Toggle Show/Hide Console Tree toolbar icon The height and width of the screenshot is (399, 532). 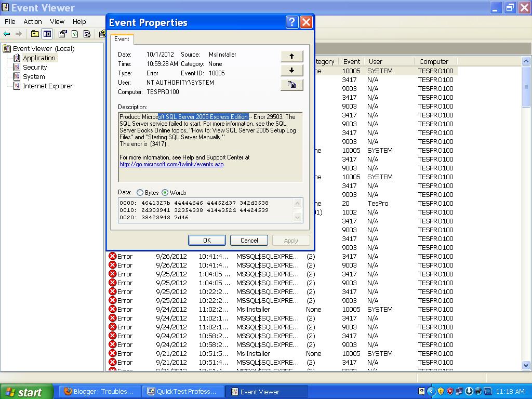coord(47,34)
